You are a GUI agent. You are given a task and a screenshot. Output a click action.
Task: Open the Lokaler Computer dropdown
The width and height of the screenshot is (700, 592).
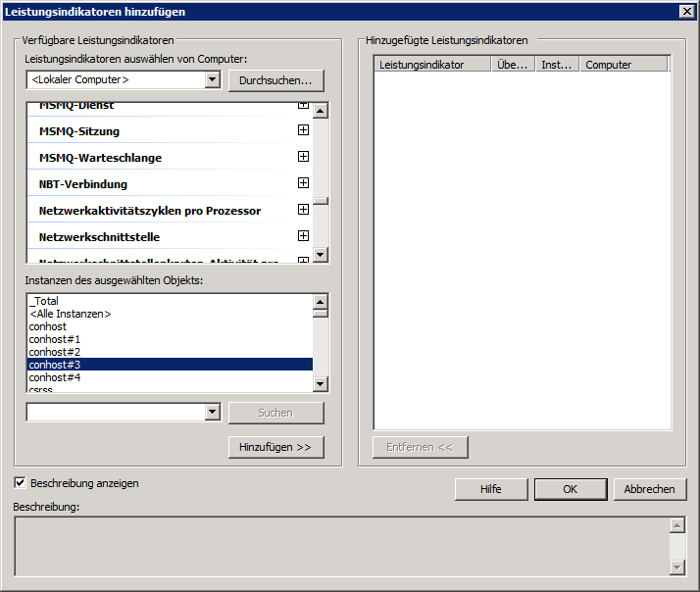tap(213, 80)
